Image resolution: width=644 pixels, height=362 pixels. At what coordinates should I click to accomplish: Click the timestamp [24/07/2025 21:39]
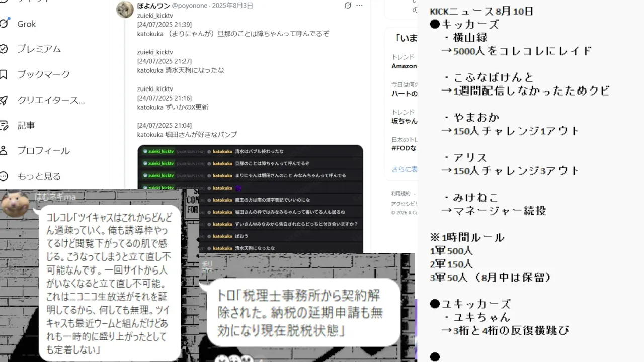(165, 25)
